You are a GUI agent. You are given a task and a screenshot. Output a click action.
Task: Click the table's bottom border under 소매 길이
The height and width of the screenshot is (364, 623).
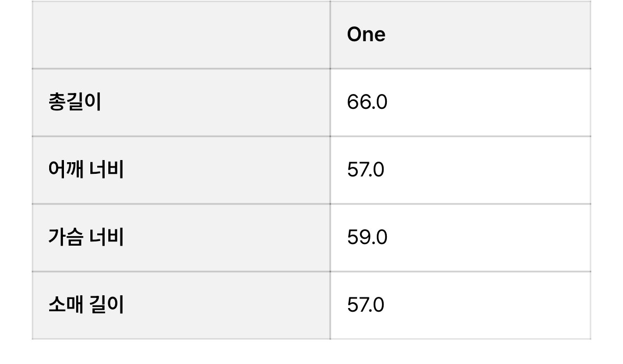click(x=181, y=339)
